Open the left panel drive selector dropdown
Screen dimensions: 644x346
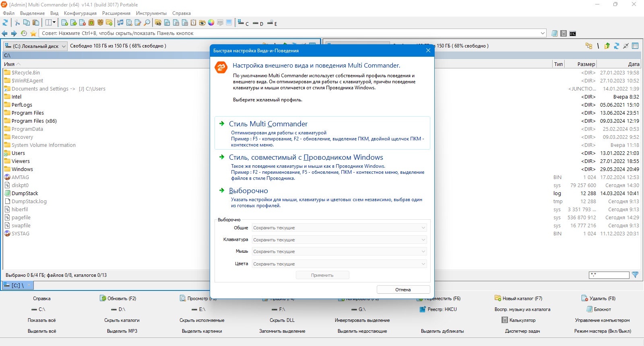[x=35, y=46]
